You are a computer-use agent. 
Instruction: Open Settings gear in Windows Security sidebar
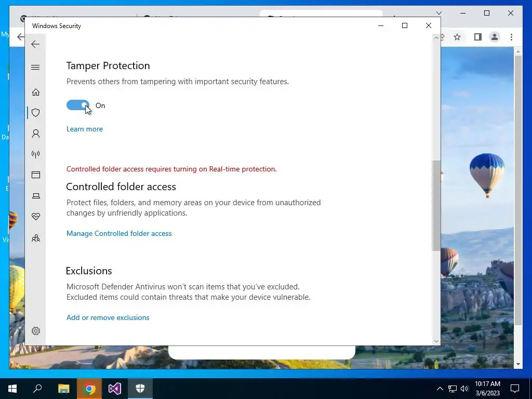point(36,331)
